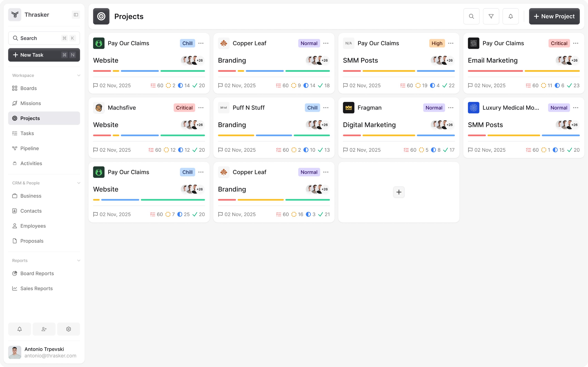Click the add user icon in sidebar
The image size is (588, 367).
point(44,329)
